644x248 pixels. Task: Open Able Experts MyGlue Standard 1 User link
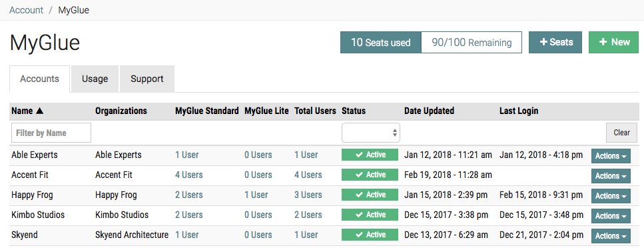187,155
